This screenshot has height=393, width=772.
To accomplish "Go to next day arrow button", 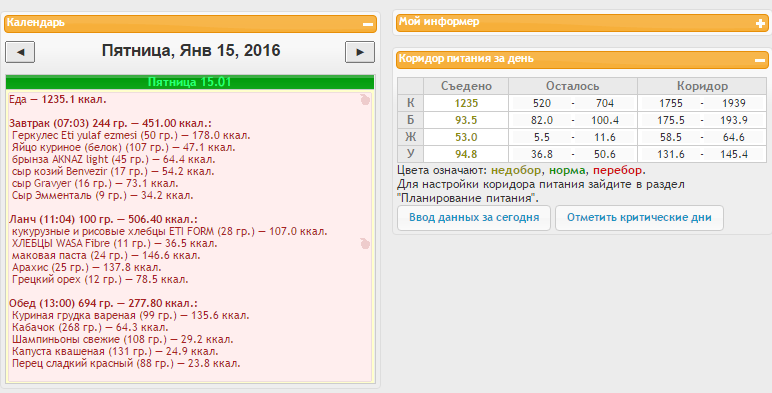I will pyautogui.click(x=360, y=52).
